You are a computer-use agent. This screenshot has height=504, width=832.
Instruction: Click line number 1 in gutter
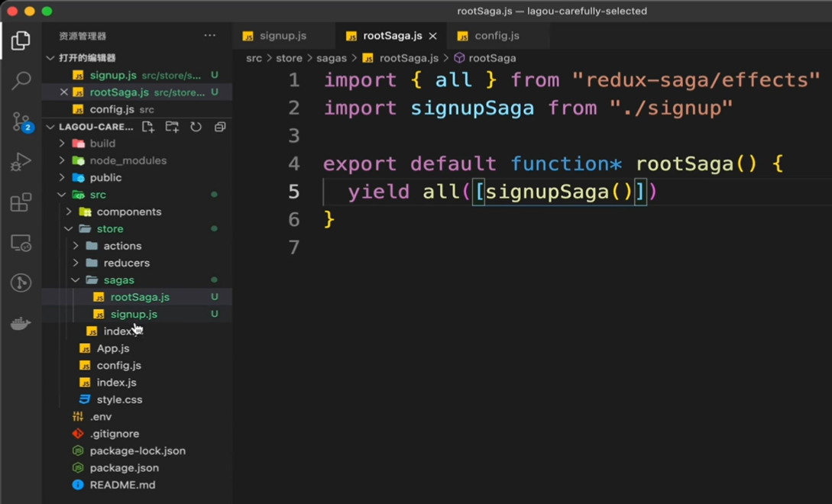293,80
